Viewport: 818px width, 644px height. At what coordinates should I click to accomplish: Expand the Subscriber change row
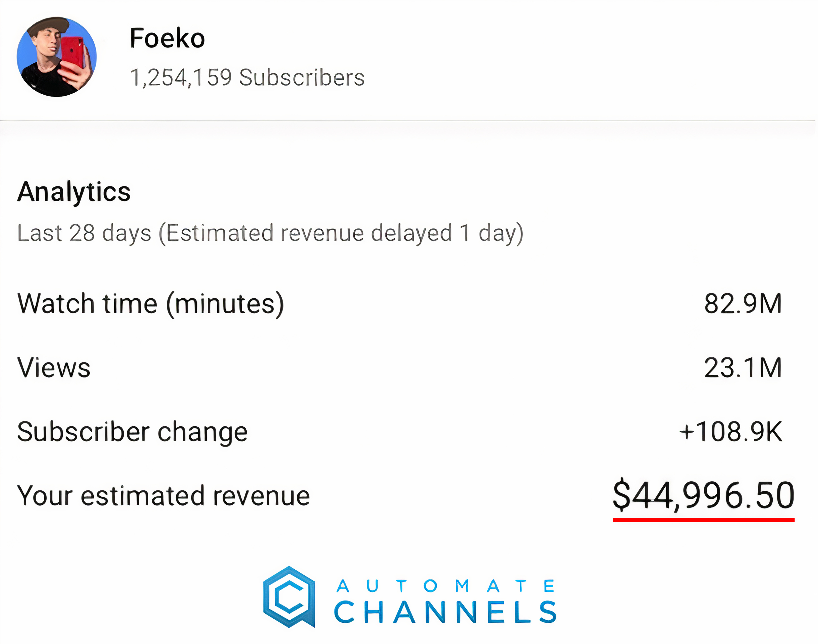(132, 431)
